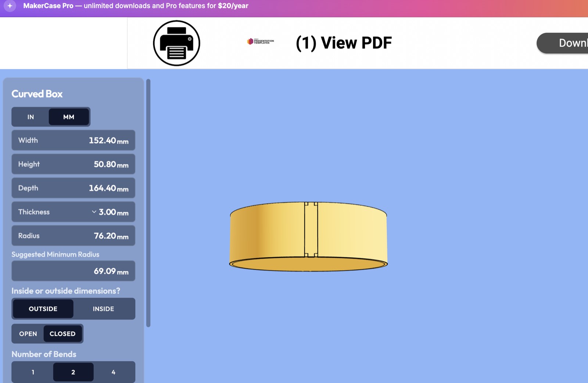The image size is (588, 383).
Task: Click the 'Suggested Minimum Radius' label
Action: [x=55, y=254]
